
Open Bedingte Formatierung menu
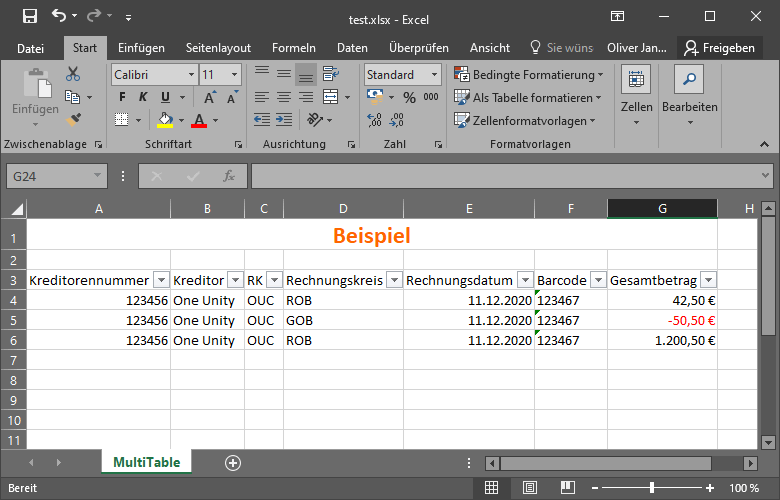(528, 75)
